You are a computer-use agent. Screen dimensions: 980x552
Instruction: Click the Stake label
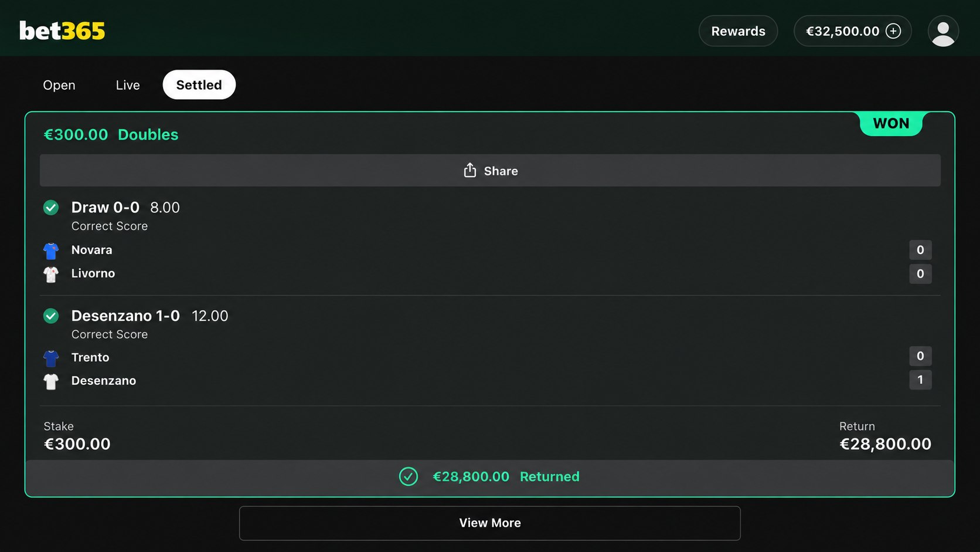(x=59, y=426)
